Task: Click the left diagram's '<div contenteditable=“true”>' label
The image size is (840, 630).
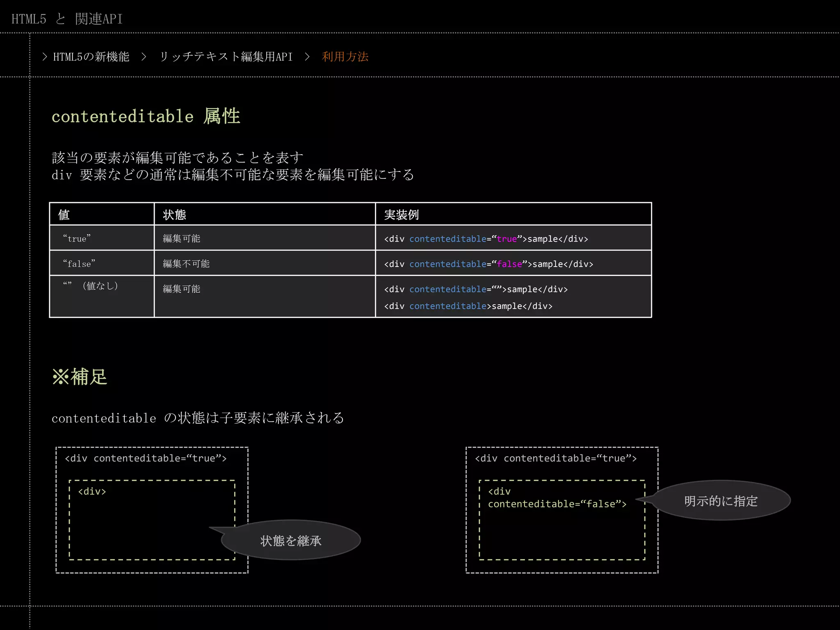Action: click(146, 458)
